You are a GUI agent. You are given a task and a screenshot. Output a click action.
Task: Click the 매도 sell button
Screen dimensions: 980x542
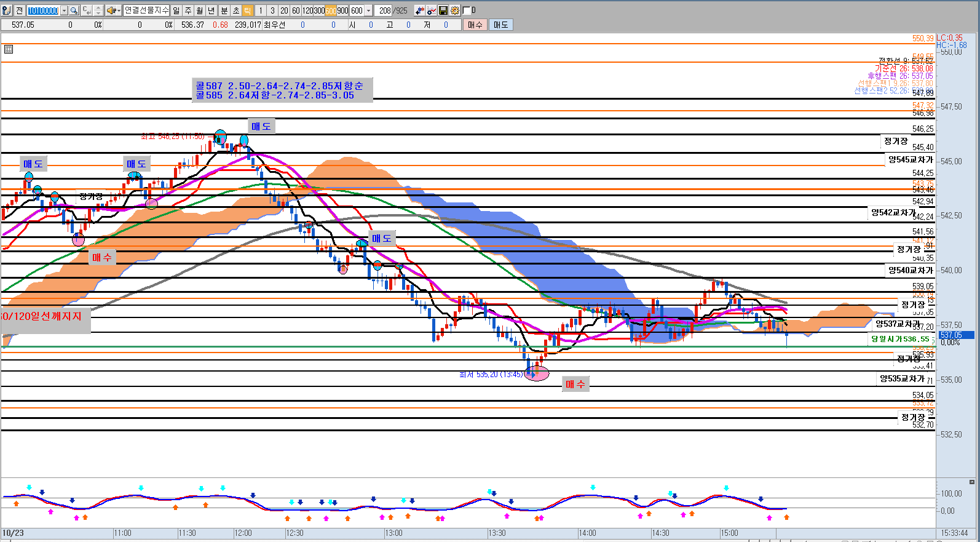pos(501,25)
